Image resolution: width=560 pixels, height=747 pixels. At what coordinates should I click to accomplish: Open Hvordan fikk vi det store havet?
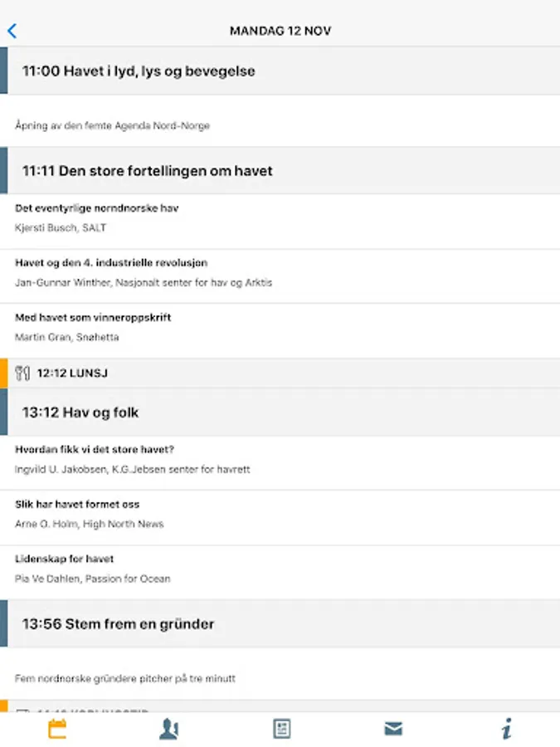point(95,449)
